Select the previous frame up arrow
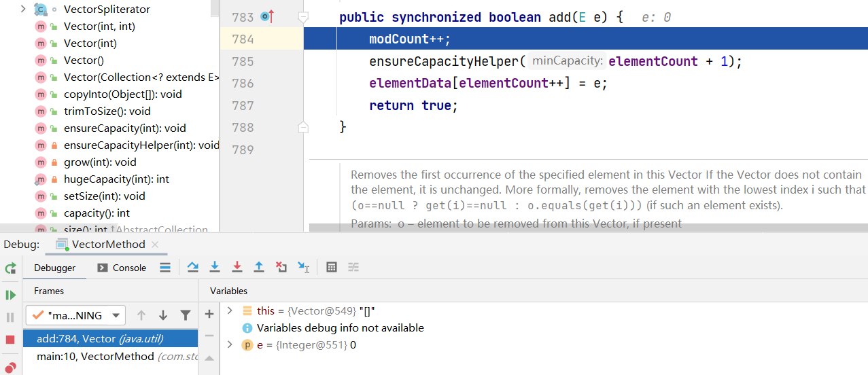This screenshot has height=375, width=868. (141, 315)
